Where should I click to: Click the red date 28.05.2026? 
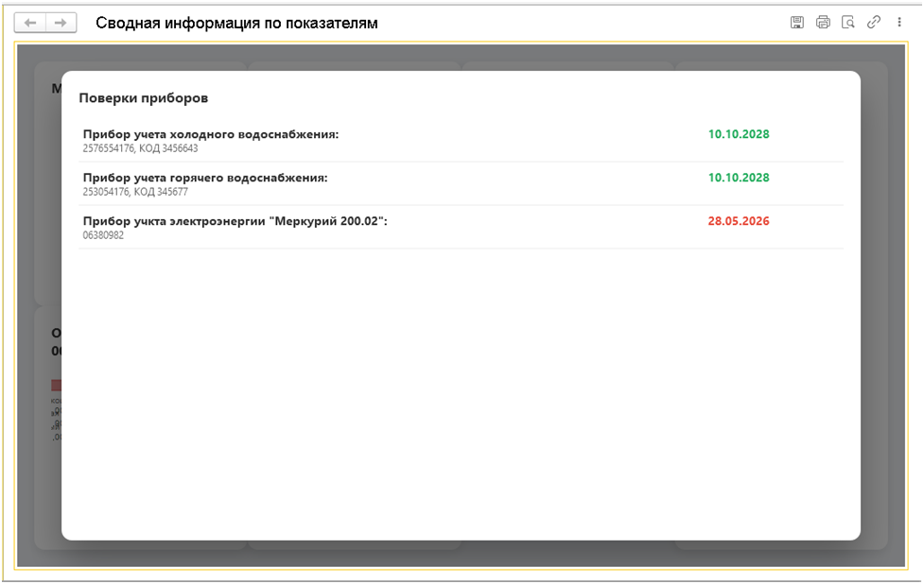(x=739, y=221)
